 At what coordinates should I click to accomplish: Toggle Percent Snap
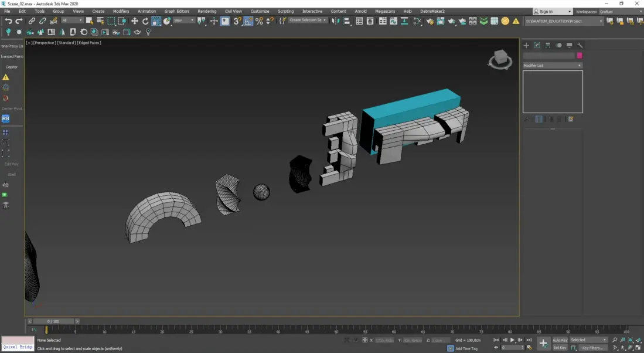coord(259,21)
